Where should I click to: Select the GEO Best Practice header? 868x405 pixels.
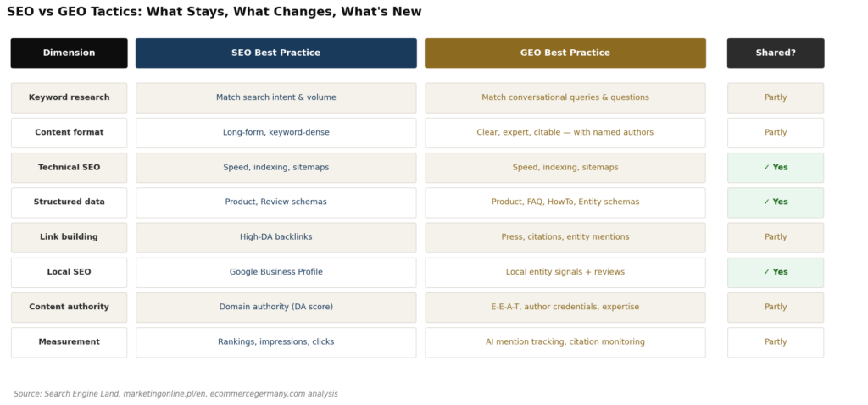tap(565, 53)
